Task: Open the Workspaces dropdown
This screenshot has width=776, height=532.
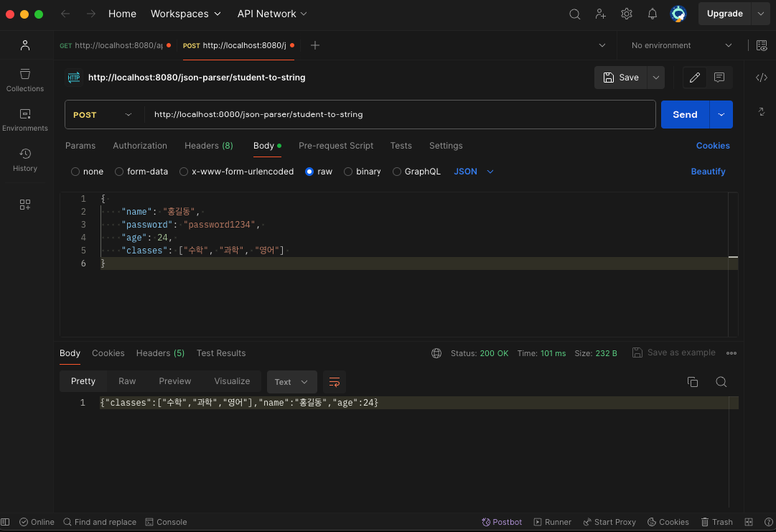Action: click(186, 14)
